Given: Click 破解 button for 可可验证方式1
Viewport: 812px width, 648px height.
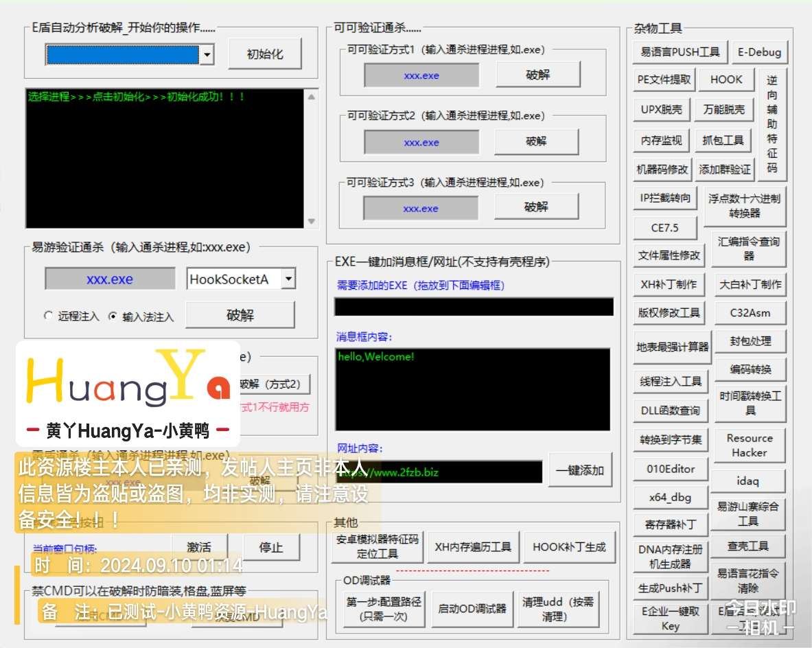Looking at the screenshot, I should 538,75.
